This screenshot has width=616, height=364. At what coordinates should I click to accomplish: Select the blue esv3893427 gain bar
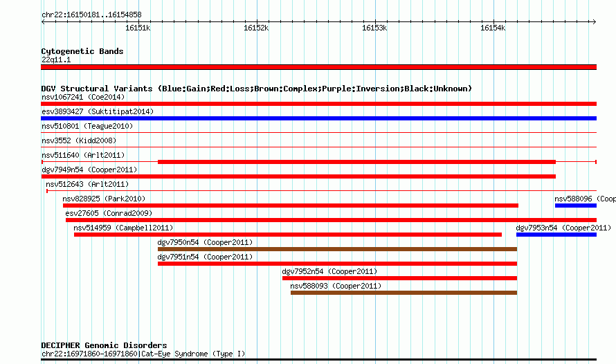[x=318, y=118]
